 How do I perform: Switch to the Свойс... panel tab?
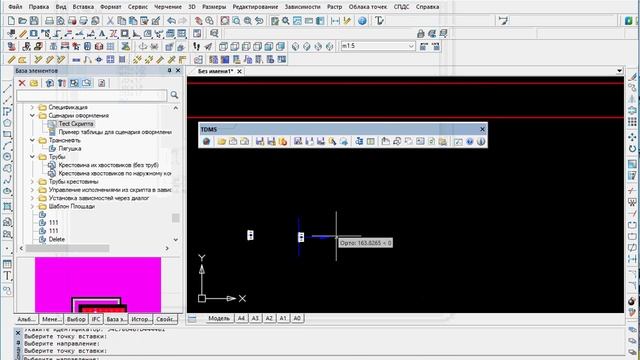pos(166,319)
